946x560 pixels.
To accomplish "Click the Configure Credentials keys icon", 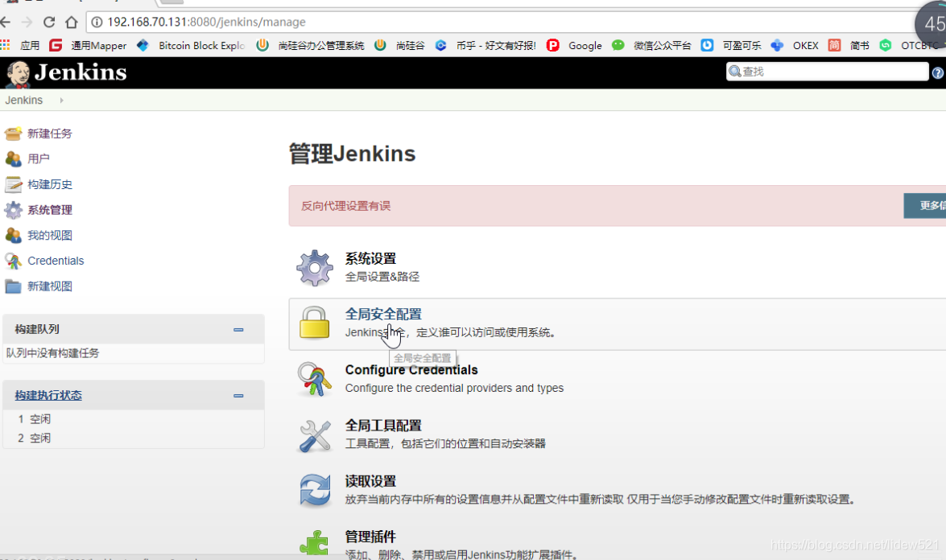I will [x=314, y=378].
